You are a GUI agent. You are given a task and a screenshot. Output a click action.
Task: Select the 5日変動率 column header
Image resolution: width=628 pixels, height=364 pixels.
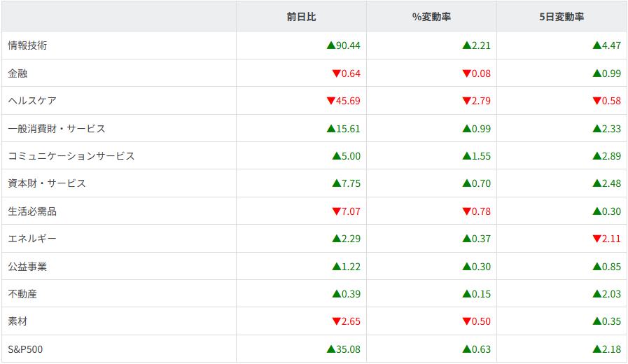coord(561,16)
